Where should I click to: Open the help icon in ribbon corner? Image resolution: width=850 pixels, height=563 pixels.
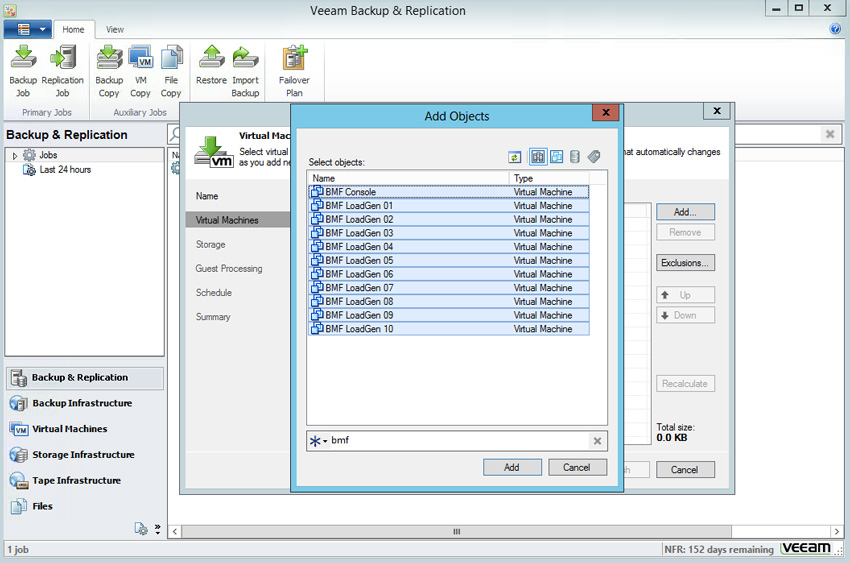point(835,29)
